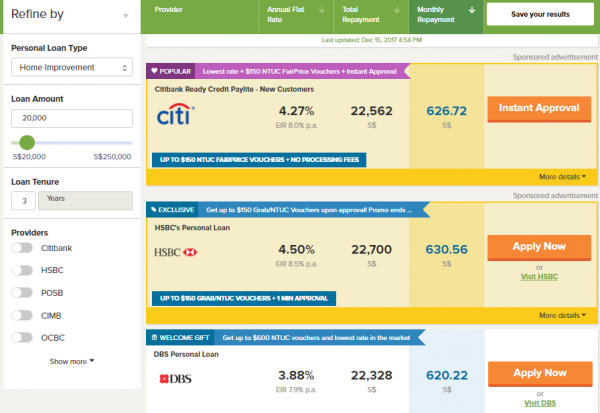Switch on the OCBC provider filter

[22, 338]
